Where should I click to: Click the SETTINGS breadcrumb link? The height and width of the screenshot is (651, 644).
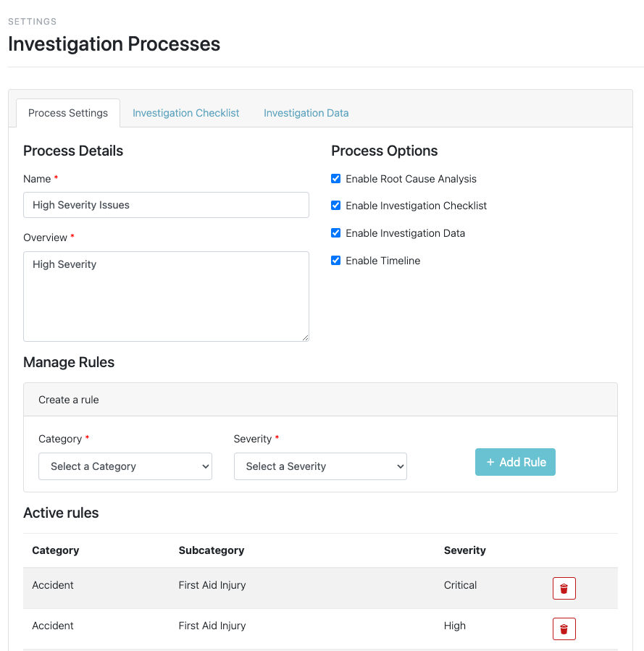(31, 22)
